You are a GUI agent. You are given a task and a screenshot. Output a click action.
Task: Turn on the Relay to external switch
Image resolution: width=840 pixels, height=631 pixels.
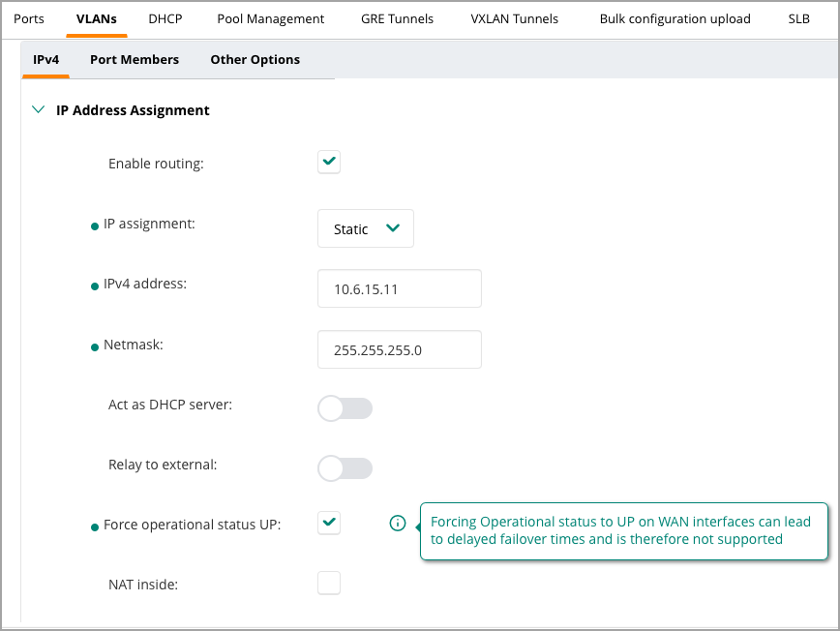click(x=345, y=468)
